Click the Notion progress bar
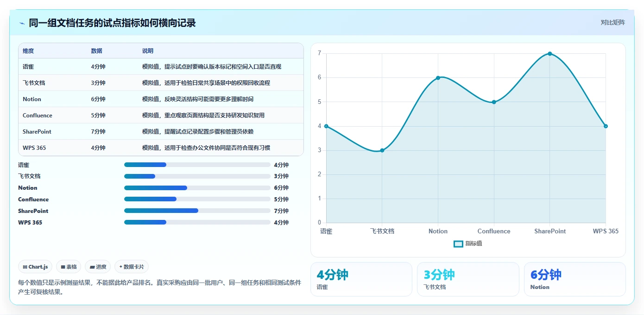644x315 pixels. tap(197, 188)
